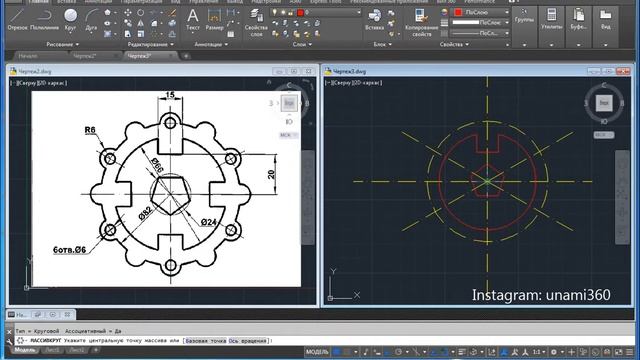Click the new drawing tab plus button
640x360 pixels.
click(x=186, y=56)
